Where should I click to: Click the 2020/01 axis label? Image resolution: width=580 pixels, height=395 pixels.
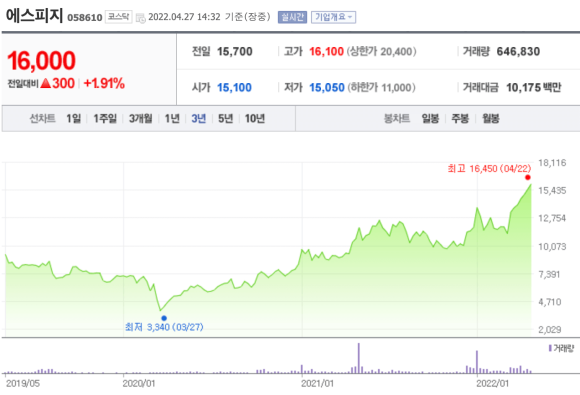139,383
